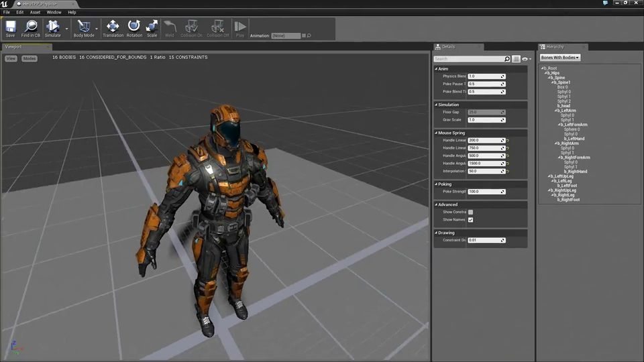Click the Body Mode icon
This screenshot has width=644, height=362.
(83, 27)
